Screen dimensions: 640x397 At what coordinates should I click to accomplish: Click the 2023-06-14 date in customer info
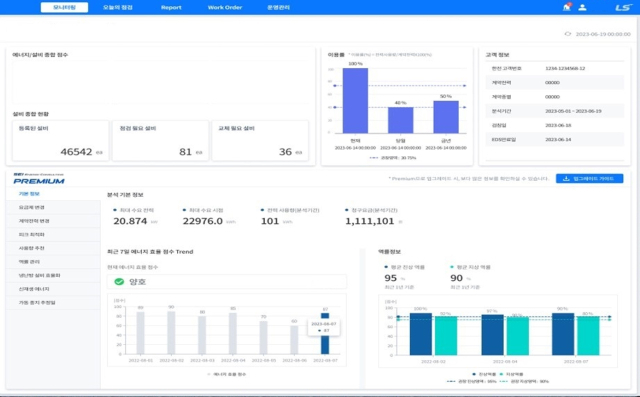[558, 140]
